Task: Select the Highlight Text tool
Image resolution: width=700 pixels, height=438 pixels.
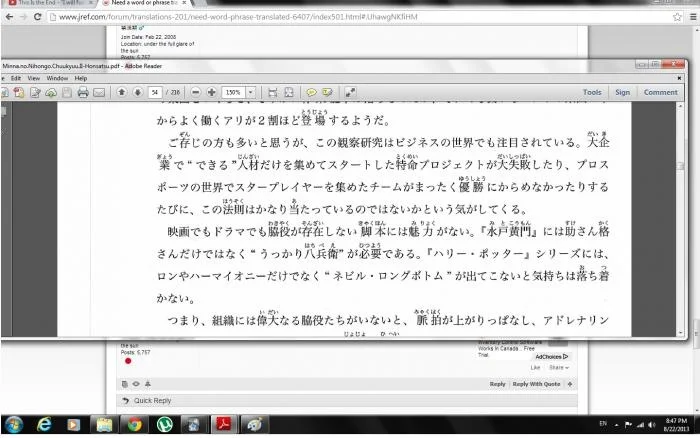Action: click(x=327, y=92)
